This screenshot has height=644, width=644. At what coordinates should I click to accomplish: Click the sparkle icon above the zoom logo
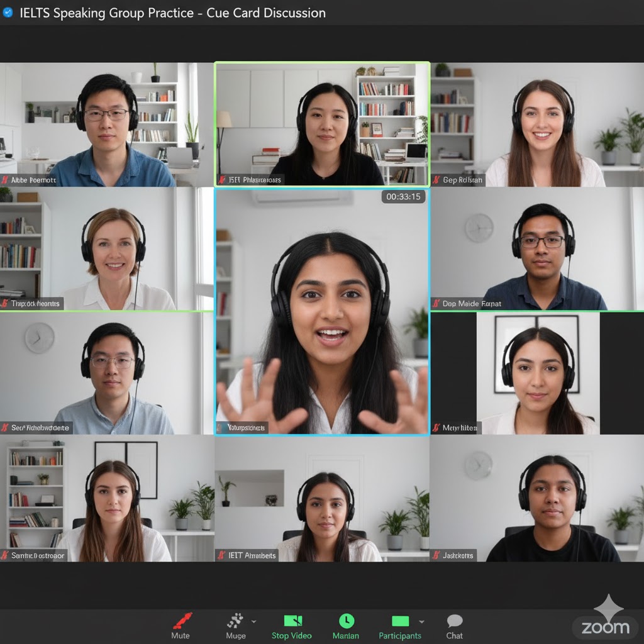(609, 606)
